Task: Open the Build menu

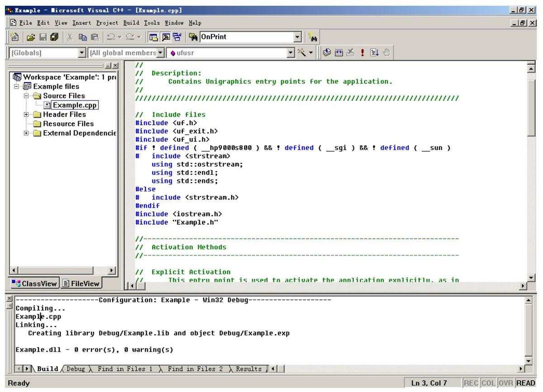Action: pos(131,23)
